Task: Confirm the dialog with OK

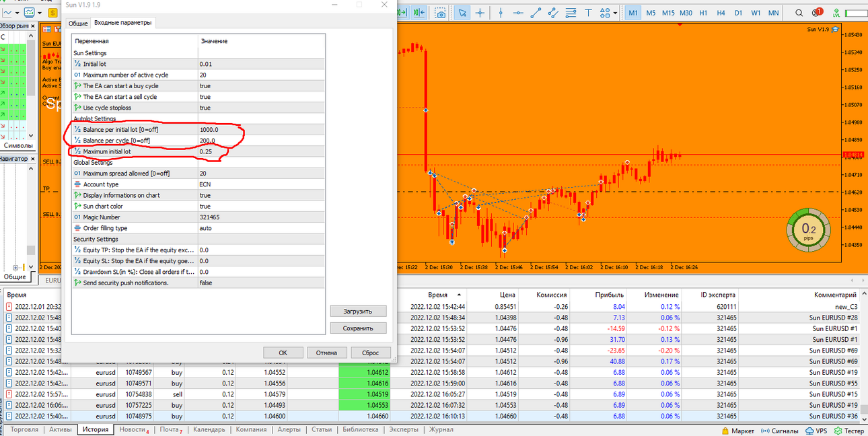Action: (x=283, y=353)
